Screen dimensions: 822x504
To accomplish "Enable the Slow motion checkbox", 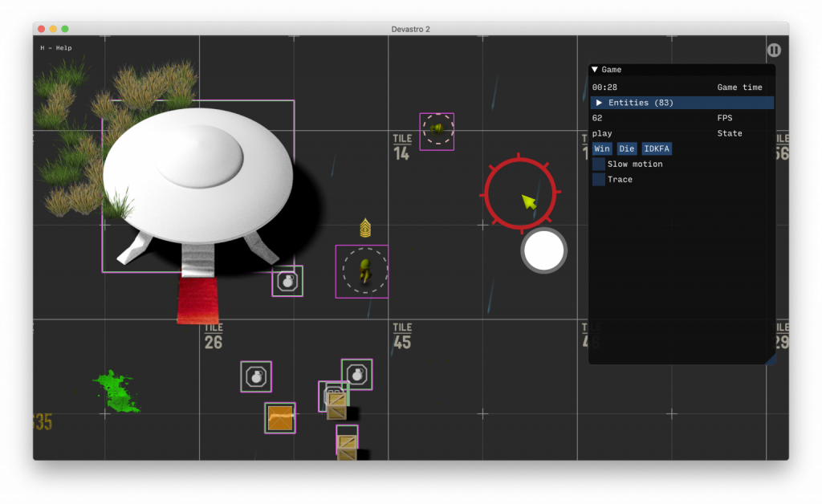I will coord(599,164).
